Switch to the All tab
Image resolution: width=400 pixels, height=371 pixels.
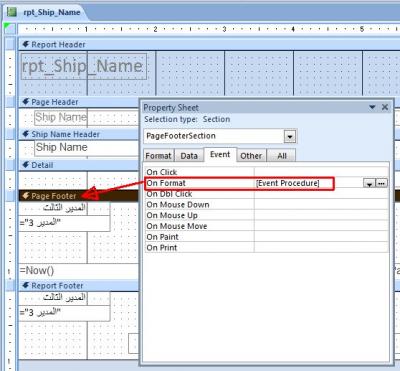[282, 156]
